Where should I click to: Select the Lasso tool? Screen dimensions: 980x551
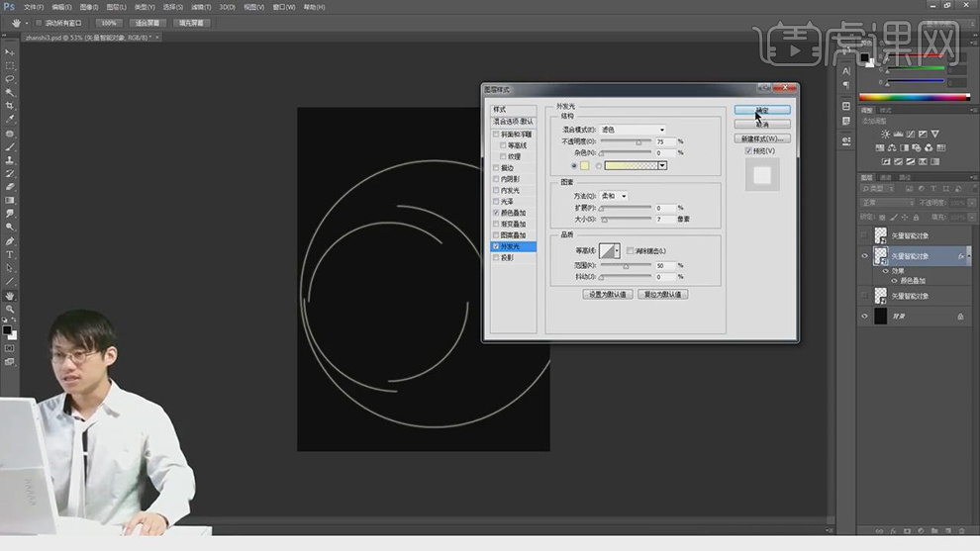[10, 78]
